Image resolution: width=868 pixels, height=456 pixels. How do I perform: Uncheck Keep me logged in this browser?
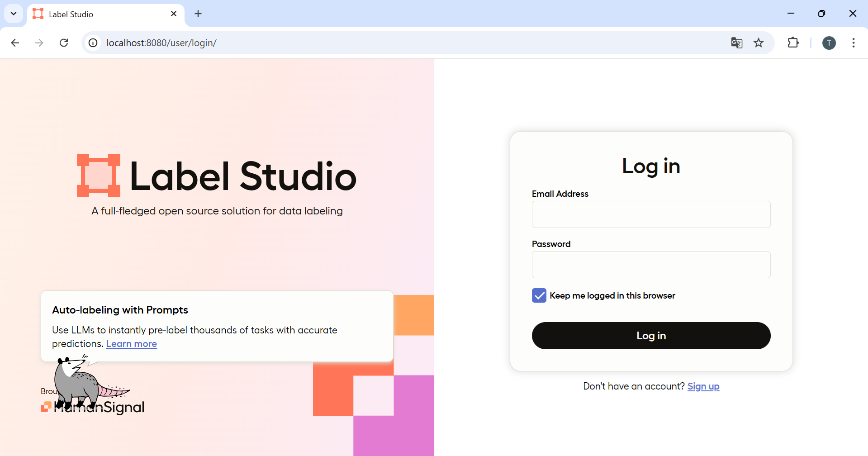pos(539,295)
